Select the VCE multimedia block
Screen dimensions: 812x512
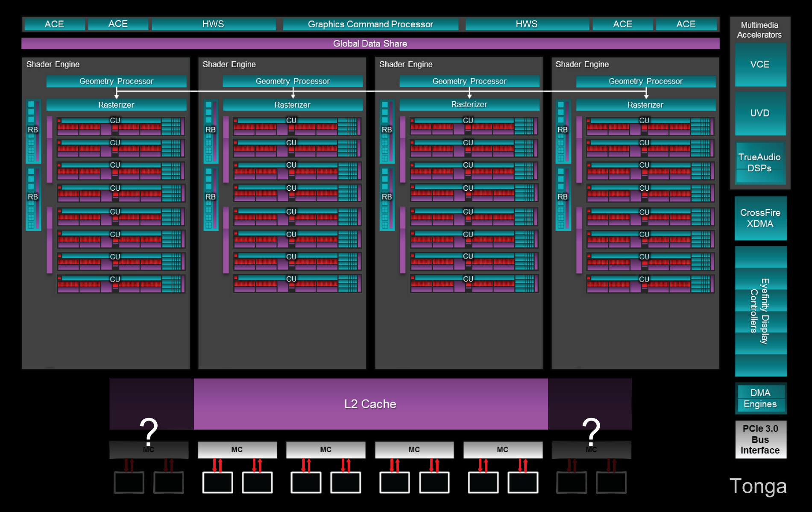click(x=760, y=65)
